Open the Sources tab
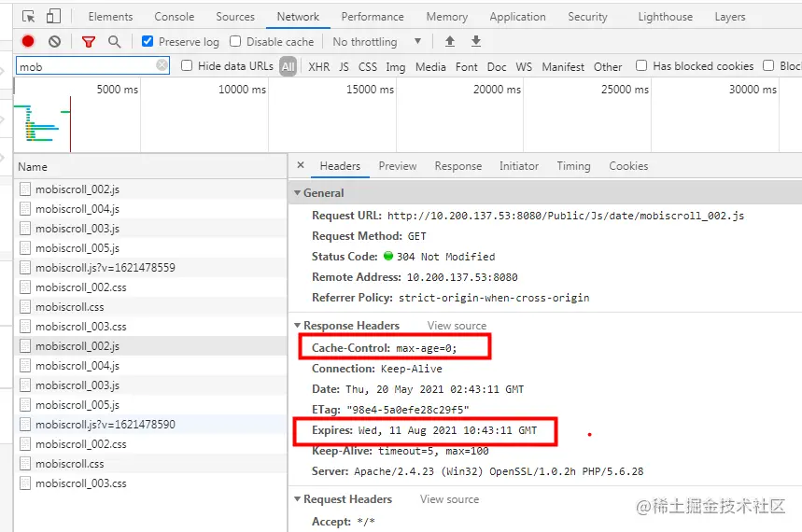Viewport: 802px width, 532px height. [x=235, y=17]
